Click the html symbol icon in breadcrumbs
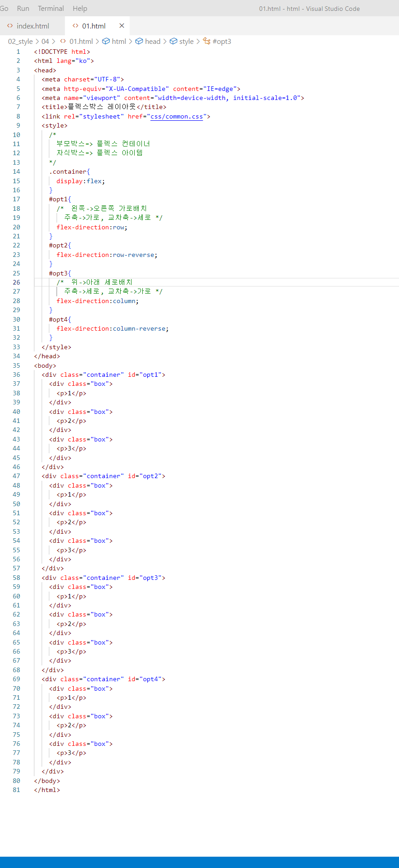This screenshot has width=399, height=868. coord(106,42)
